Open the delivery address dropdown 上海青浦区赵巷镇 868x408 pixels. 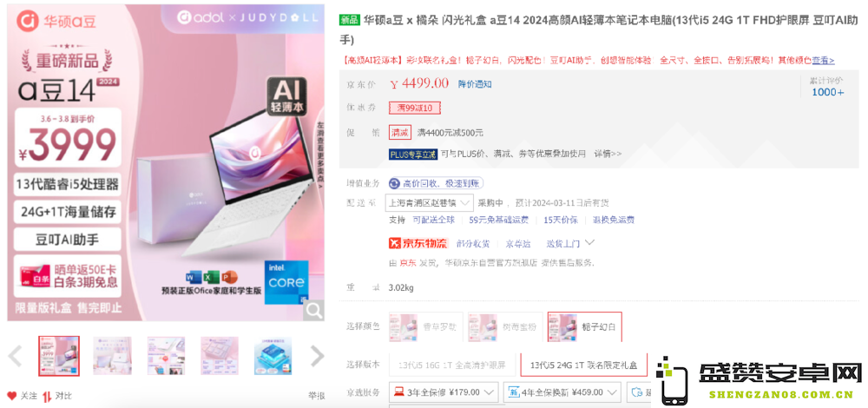pyautogui.click(x=430, y=202)
